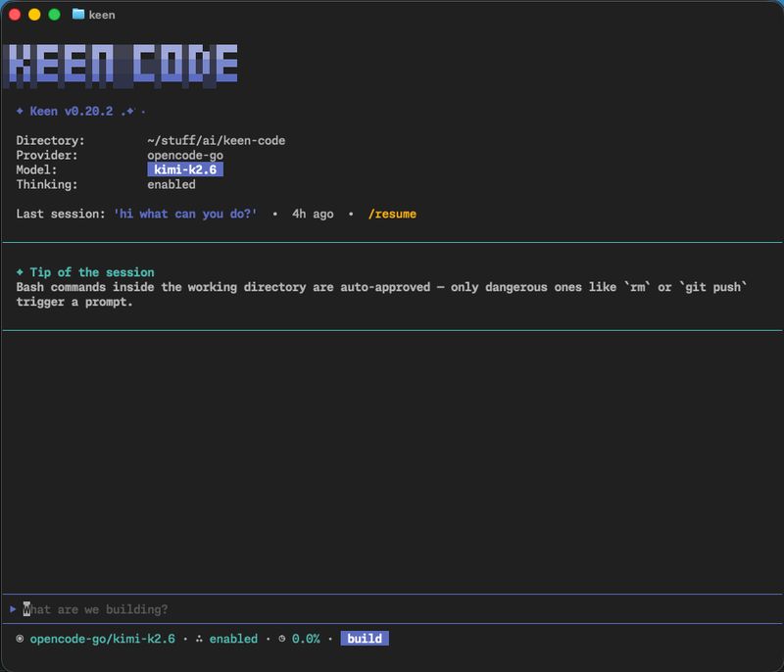Image resolution: width=784 pixels, height=672 pixels.
Task: Click the /resume command link
Action: [x=392, y=214]
